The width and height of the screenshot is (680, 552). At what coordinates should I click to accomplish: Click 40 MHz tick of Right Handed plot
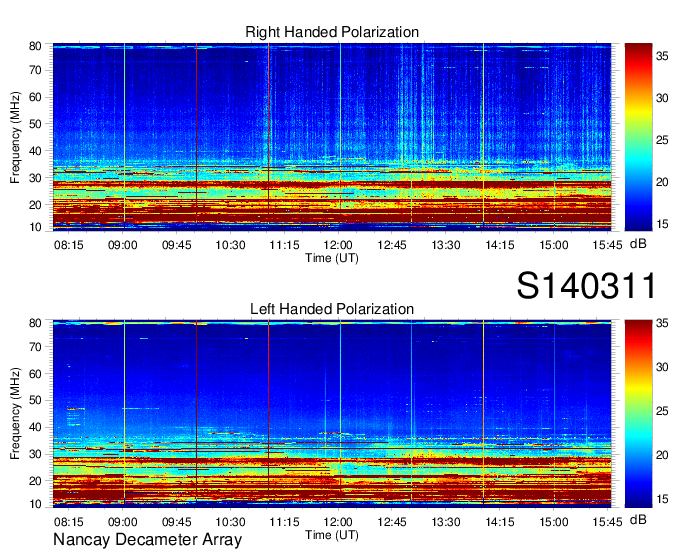(x=35, y=151)
